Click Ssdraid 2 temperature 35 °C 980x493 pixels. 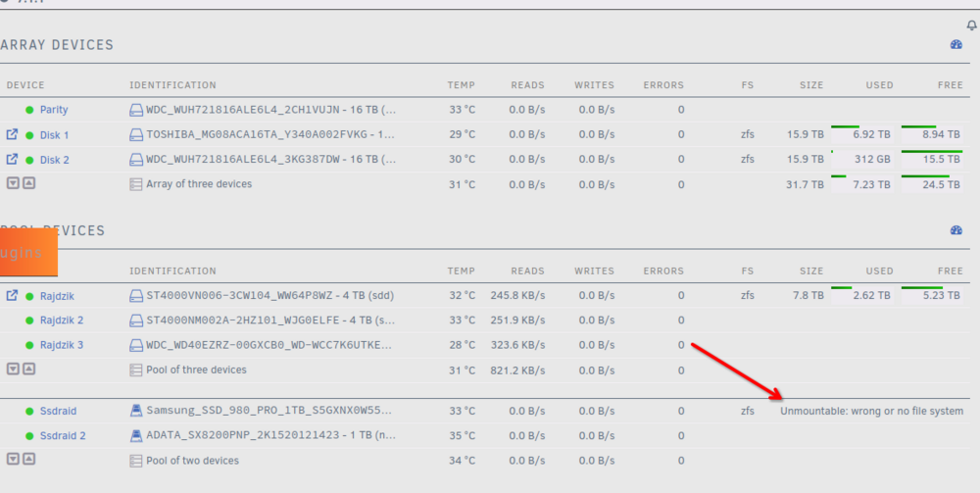point(462,435)
